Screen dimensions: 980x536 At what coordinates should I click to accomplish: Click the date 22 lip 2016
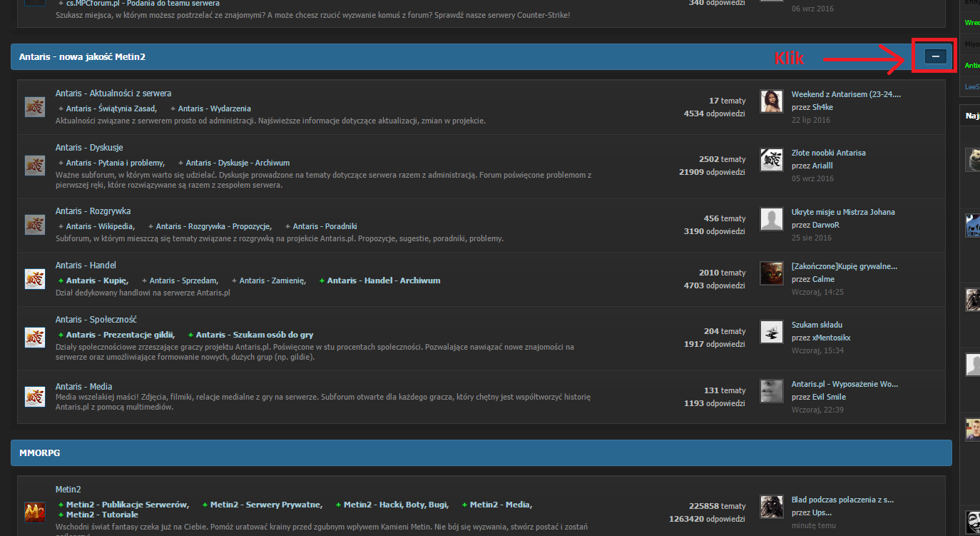[x=811, y=120]
